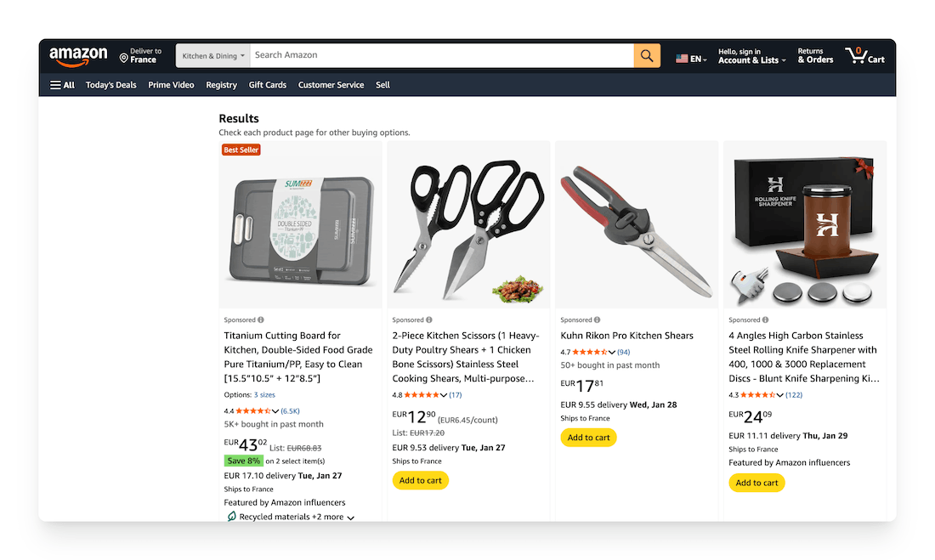Open the rolling knife sharpener product image
Viewport: 935px width, 560px height.
[x=805, y=224]
